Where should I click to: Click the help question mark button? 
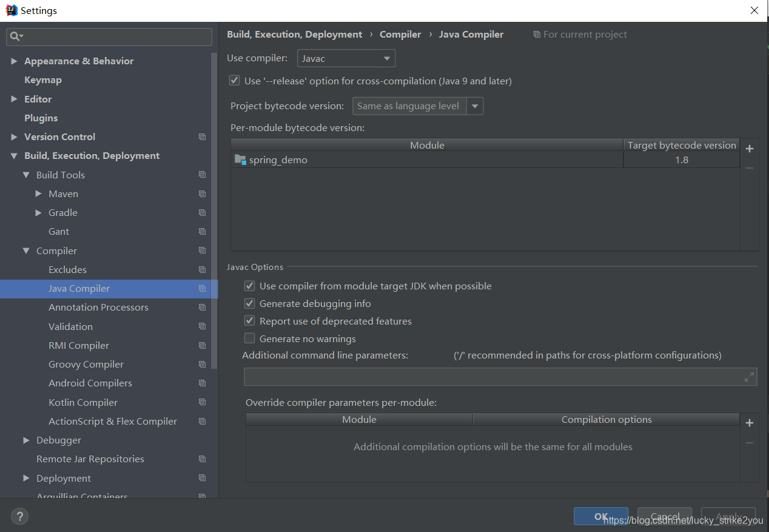pyautogui.click(x=19, y=516)
